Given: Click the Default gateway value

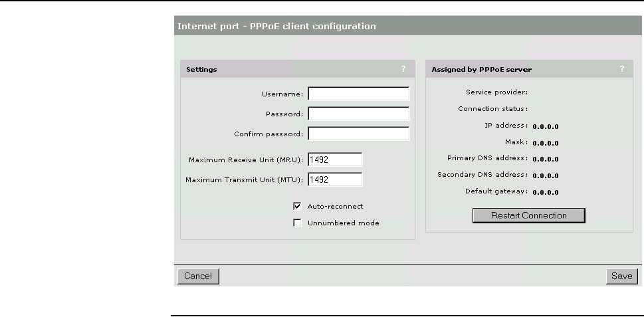Looking at the screenshot, I should (x=546, y=193).
